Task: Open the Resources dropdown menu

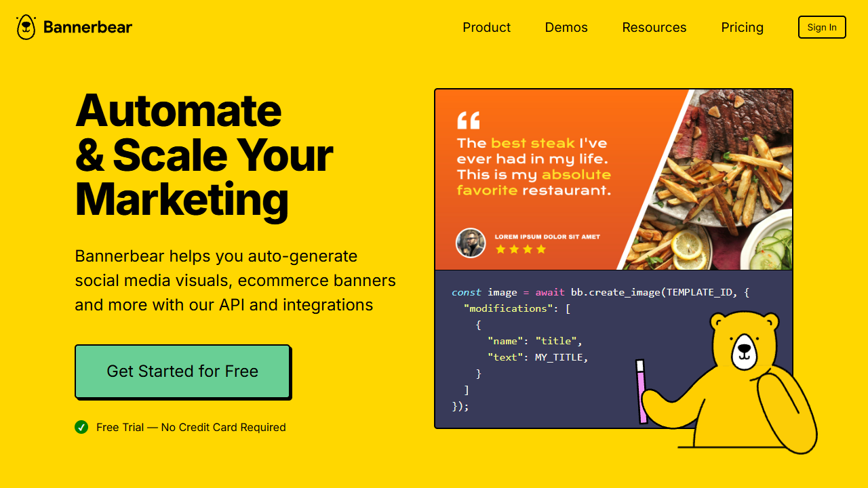Action: tap(654, 27)
